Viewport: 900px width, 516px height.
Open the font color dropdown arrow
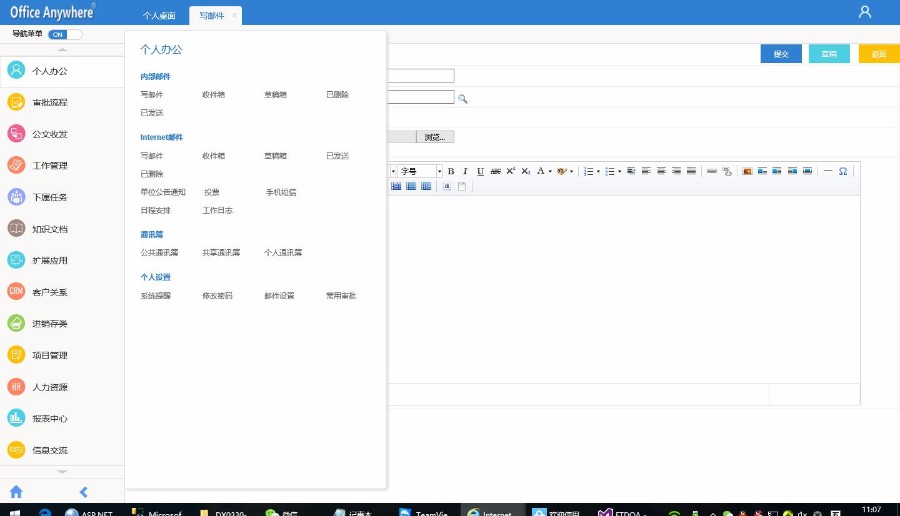(550, 171)
